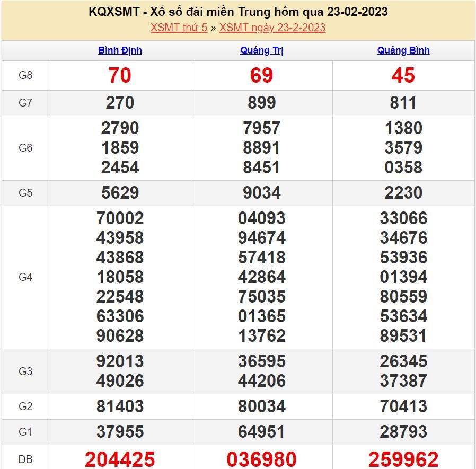Select G6 number 1859
Screen dimensions: 476x469
pyautogui.click(x=120, y=148)
